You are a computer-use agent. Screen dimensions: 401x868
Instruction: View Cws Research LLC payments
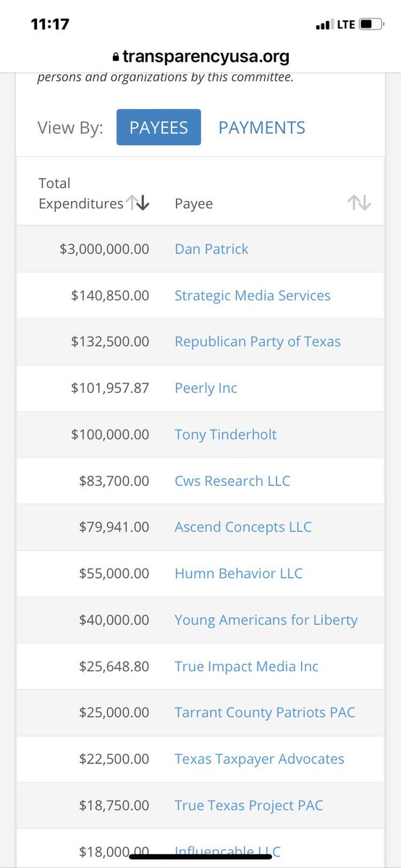(232, 480)
